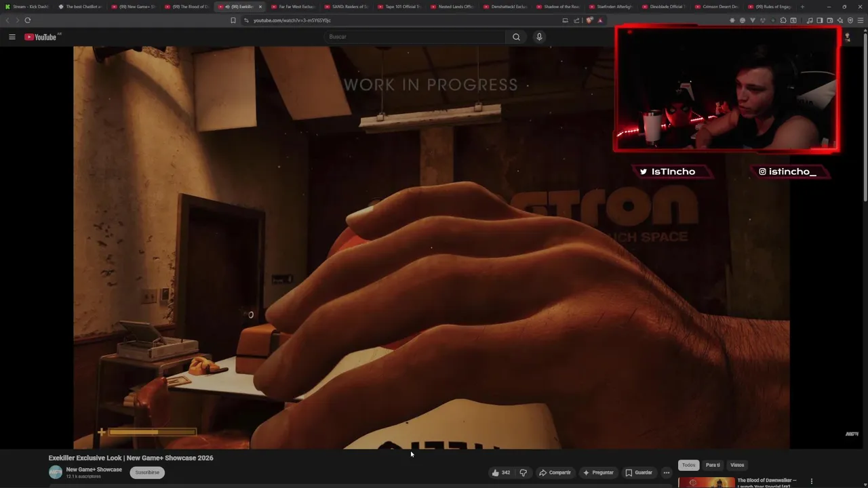
Task: Click the Suscribirse subscribe button
Action: (x=147, y=472)
